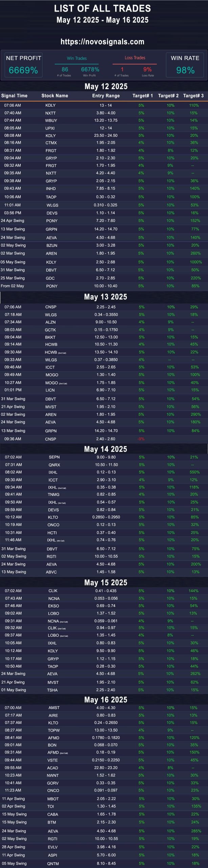Click the WIN RATE 98% box
This screenshot has height=868, width=208.
click(185, 65)
